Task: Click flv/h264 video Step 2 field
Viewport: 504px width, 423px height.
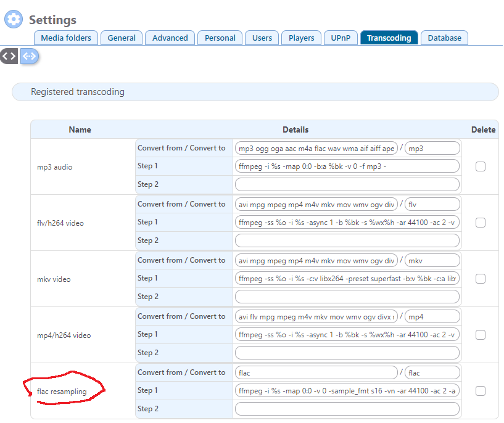Action: pos(347,240)
